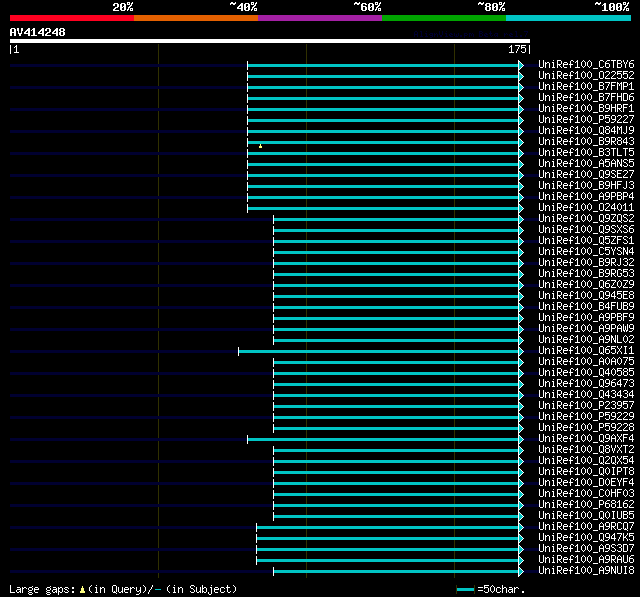The height and width of the screenshot is (597, 640).
Task: Select UniRef100_Q84MJ9 in the hit list
Action: click(586, 131)
